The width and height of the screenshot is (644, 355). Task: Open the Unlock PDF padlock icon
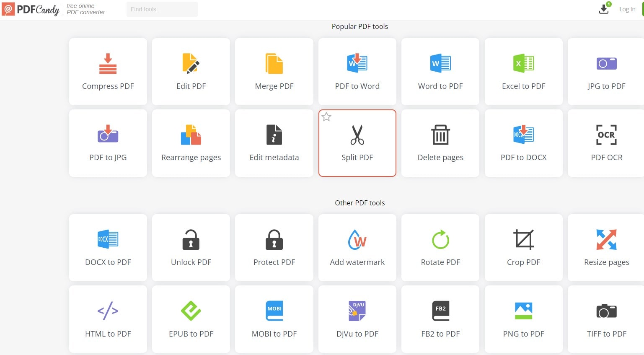click(x=191, y=240)
